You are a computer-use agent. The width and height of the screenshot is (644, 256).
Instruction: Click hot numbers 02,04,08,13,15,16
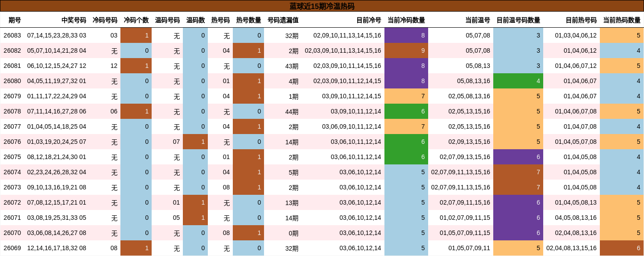tap(571, 248)
